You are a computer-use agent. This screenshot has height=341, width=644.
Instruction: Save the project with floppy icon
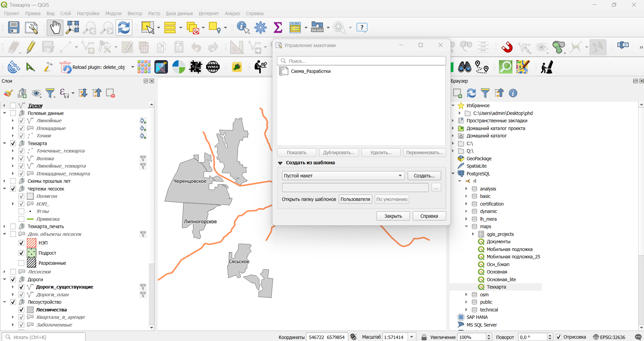click(13, 28)
